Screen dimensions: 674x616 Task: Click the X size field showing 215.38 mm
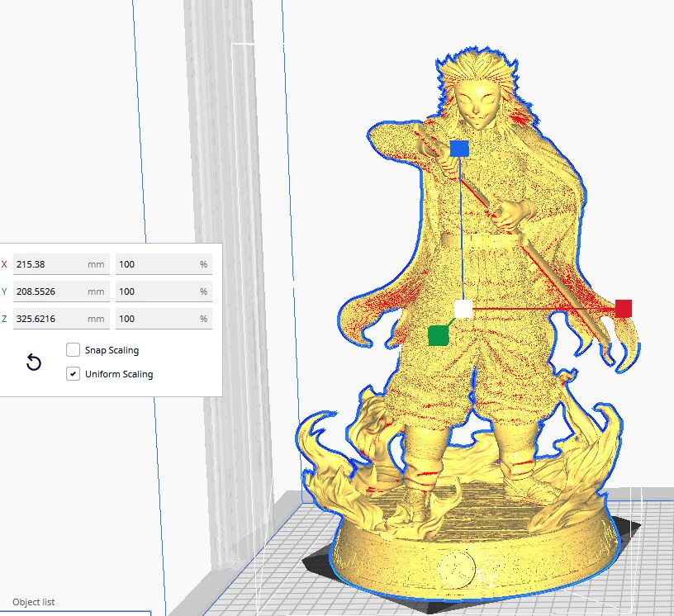tap(61, 264)
